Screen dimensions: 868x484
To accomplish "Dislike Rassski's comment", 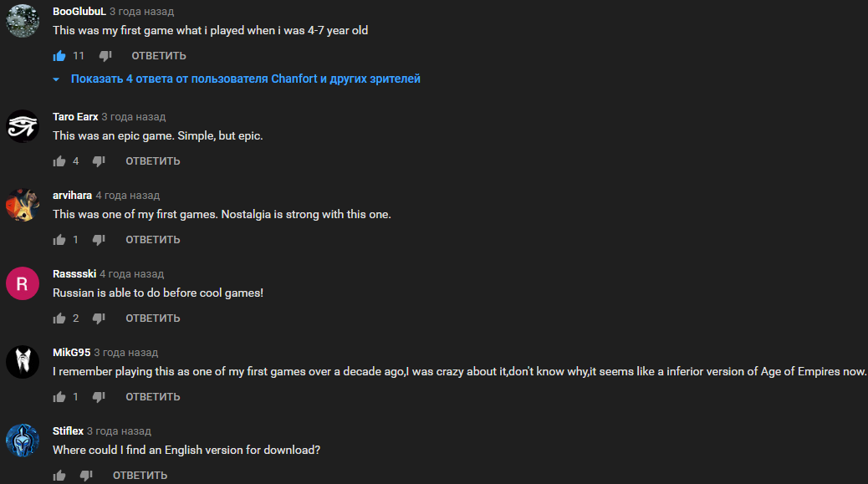I will [99, 318].
